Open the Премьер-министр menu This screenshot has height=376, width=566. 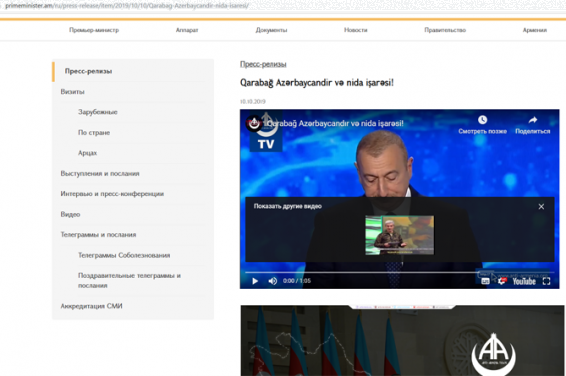pos(94,30)
